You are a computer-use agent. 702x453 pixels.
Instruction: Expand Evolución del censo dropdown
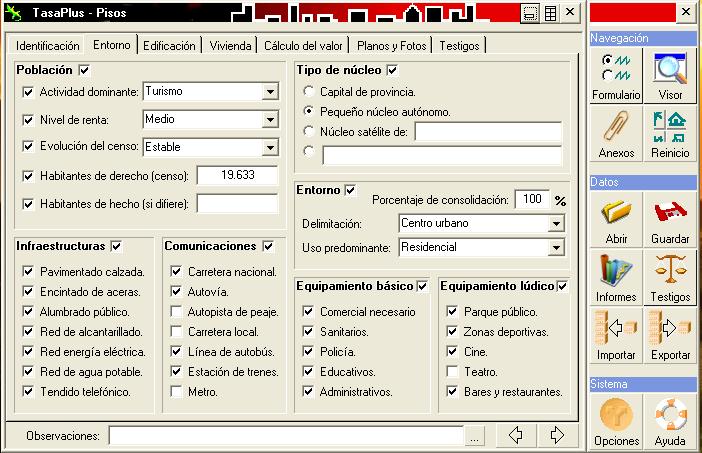[270, 147]
